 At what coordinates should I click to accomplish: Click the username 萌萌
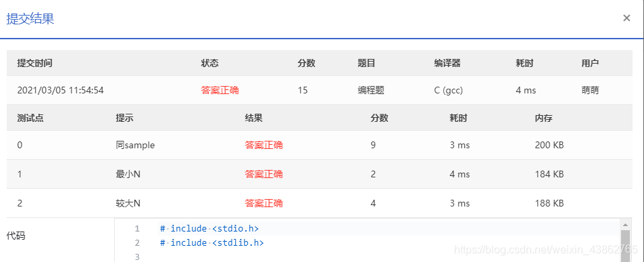[x=590, y=91]
